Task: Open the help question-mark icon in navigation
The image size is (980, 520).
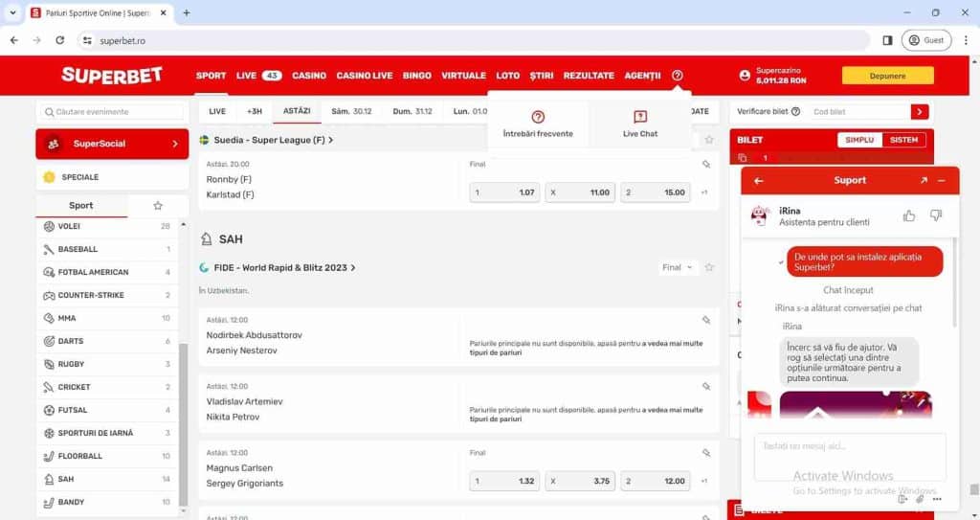Action: coord(678,75)
